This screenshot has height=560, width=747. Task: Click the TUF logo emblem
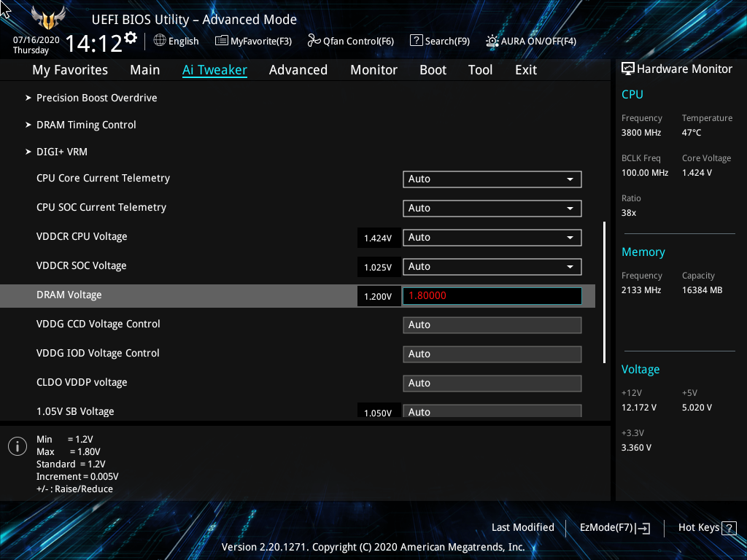48,17
